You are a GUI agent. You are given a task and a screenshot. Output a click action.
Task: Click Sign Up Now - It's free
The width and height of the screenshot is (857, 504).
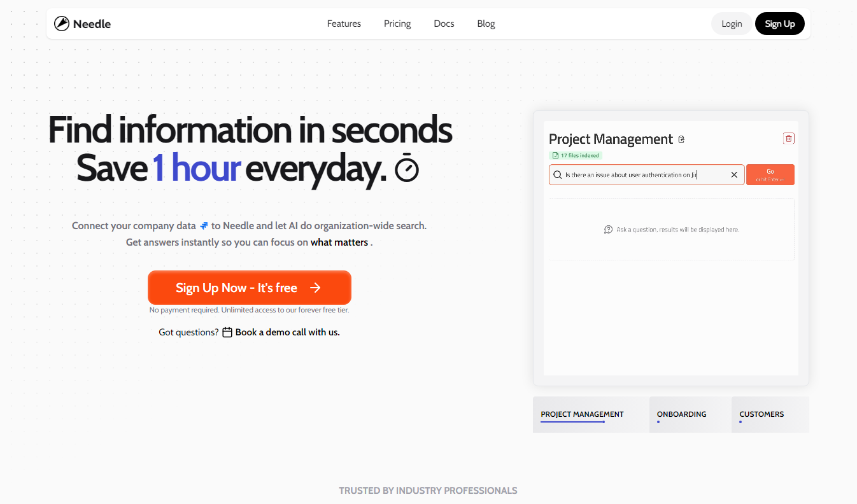coord(250,288)
